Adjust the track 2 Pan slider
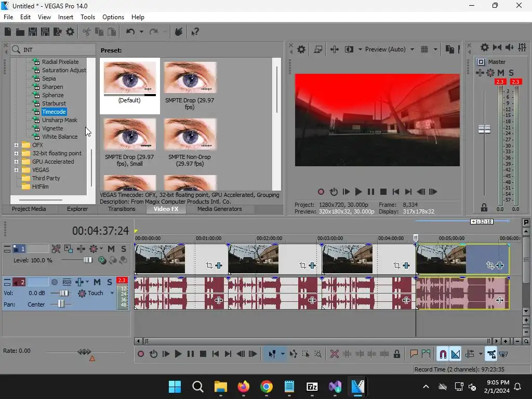532x399 pixels. [x=61, y=303]
